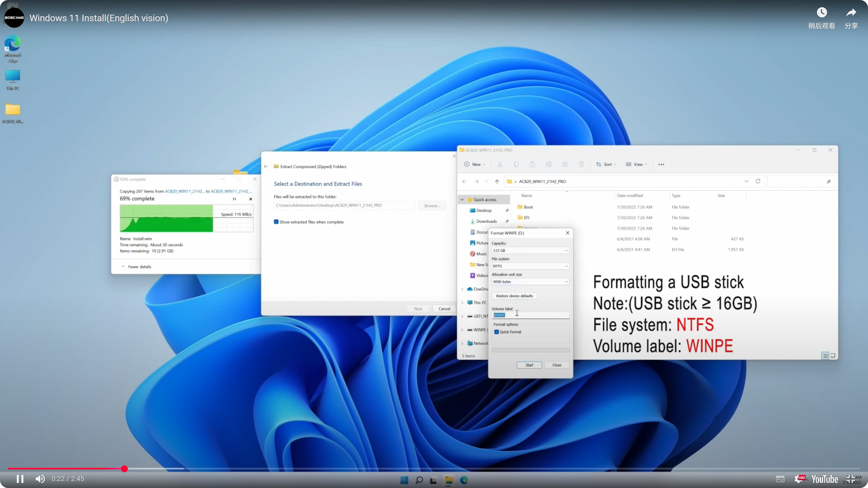Uncheck Show extracted files when complete
The height and width of the screenshot is (488, 868).
(276, 222)
